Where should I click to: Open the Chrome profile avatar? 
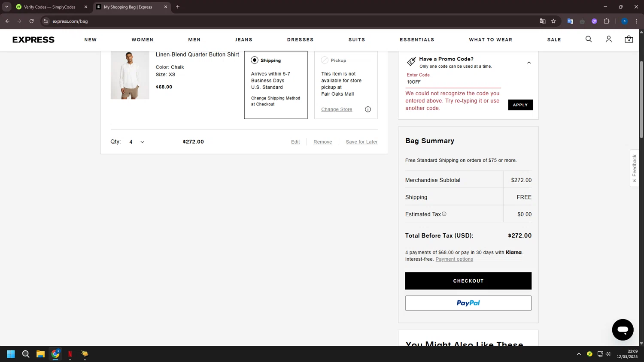coord(624,21)
